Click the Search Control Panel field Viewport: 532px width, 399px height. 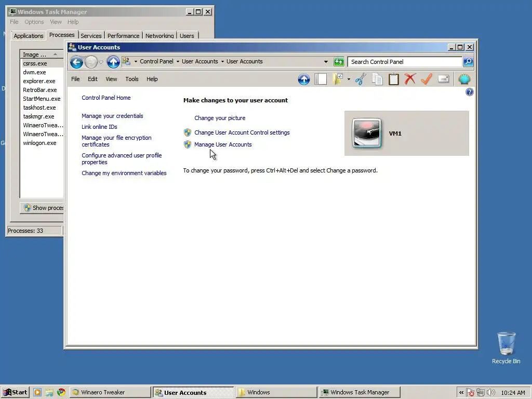coord(405,62)
